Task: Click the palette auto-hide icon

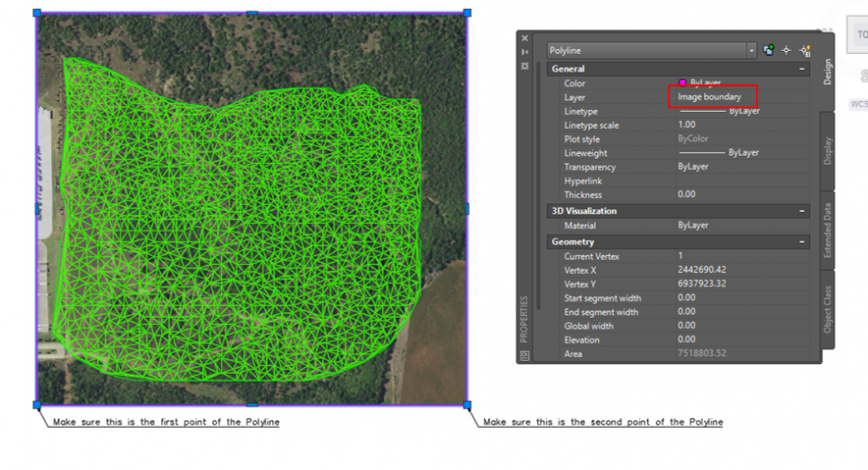Action: coord(525,52)
